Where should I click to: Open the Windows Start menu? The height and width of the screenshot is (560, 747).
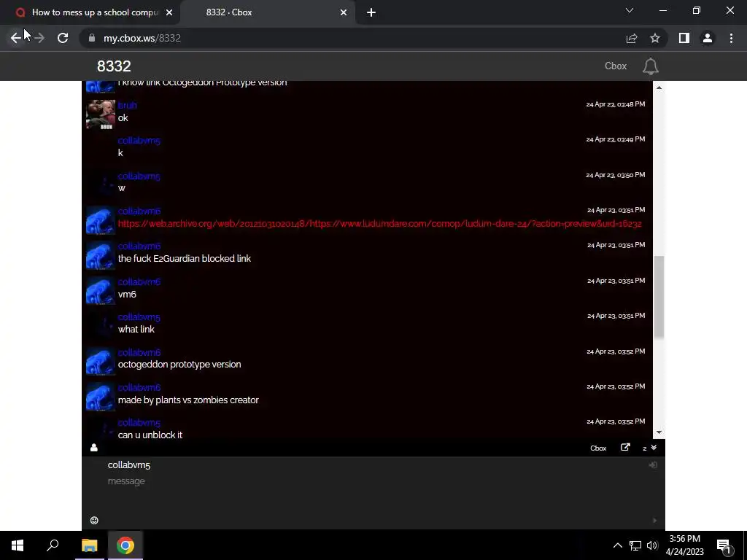click(x=18, y=545)
